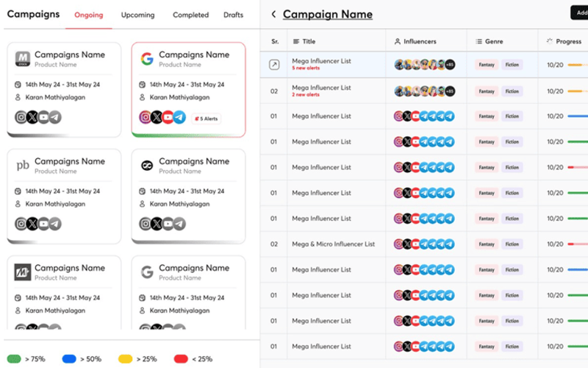Click the Campaign Name heading link

coord(327,14)
